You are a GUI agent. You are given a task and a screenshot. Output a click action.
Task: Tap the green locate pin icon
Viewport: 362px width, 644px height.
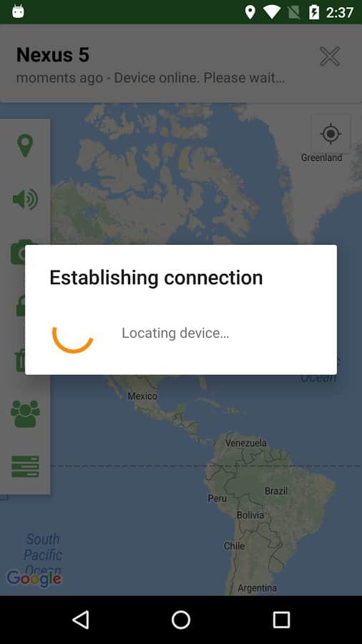[25, 145]
